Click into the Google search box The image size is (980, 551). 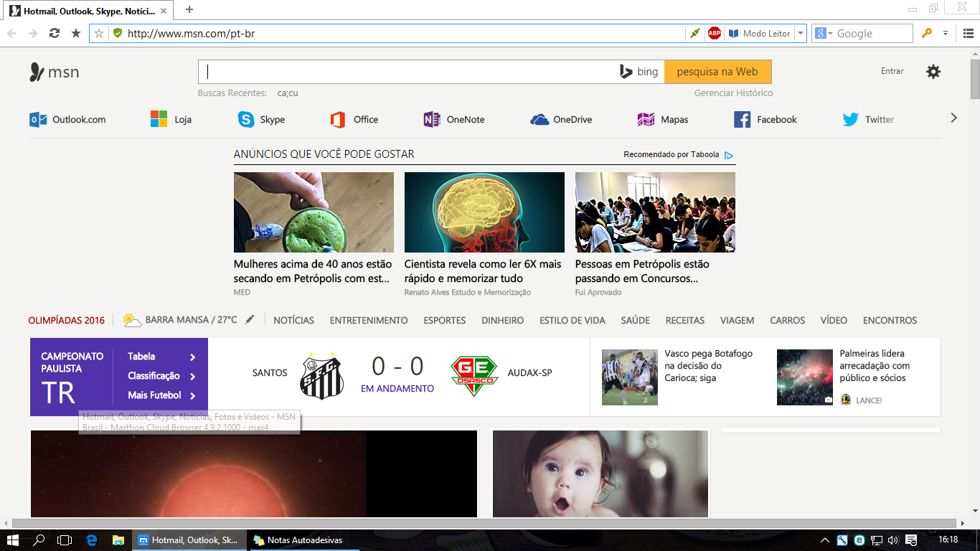pos(872,33)
